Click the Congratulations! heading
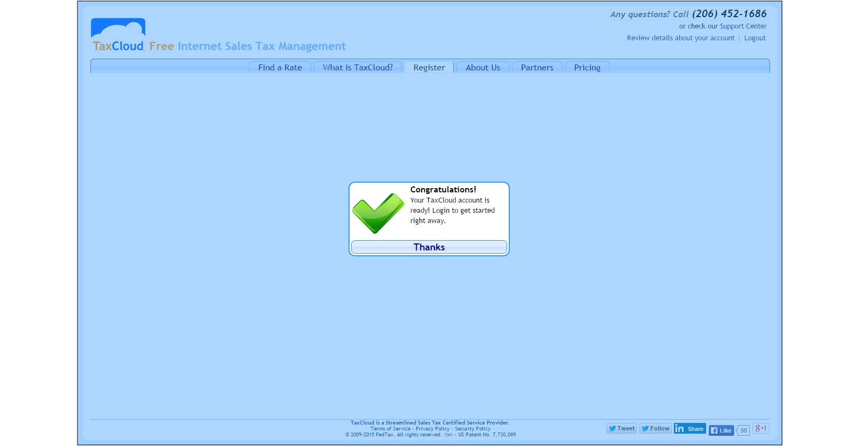The width and height of the screenshot is (868, 446). point(443,189)
